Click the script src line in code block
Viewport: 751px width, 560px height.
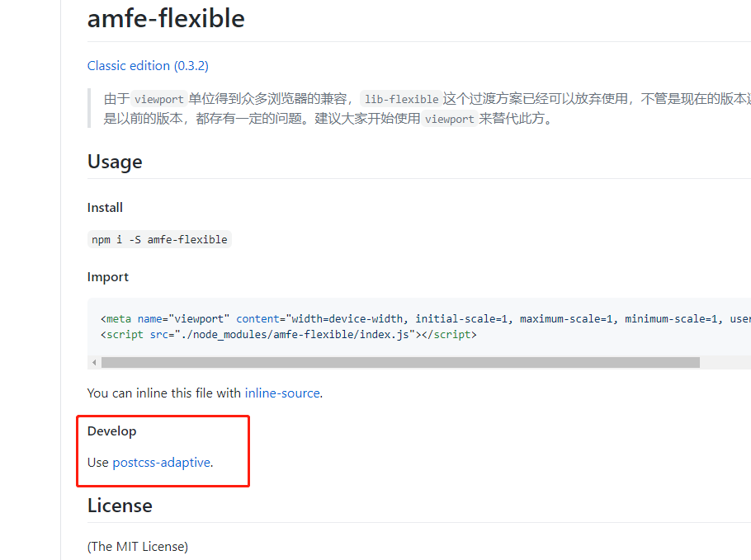(x=285, y=334)
